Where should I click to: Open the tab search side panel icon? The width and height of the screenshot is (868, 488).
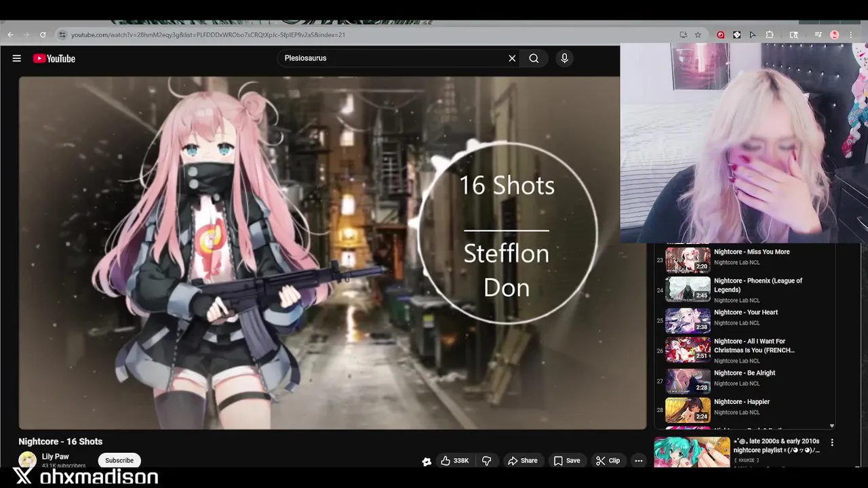pos(793,35)
